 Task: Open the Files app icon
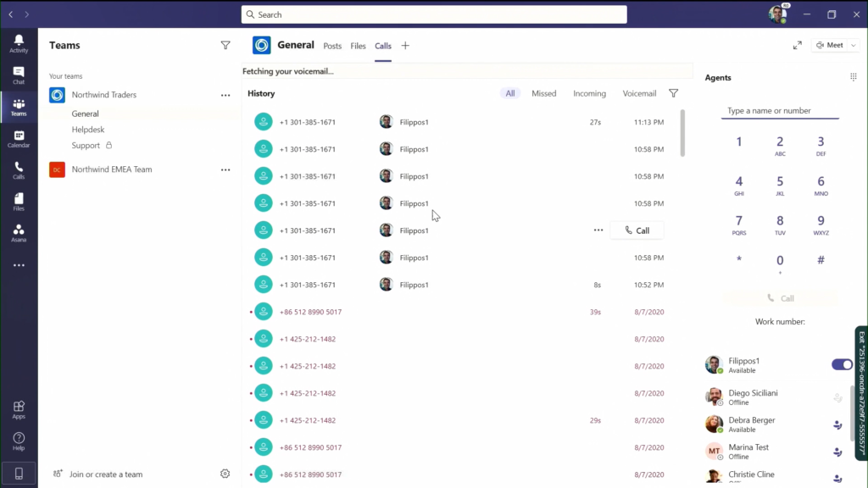coord(19,202)
